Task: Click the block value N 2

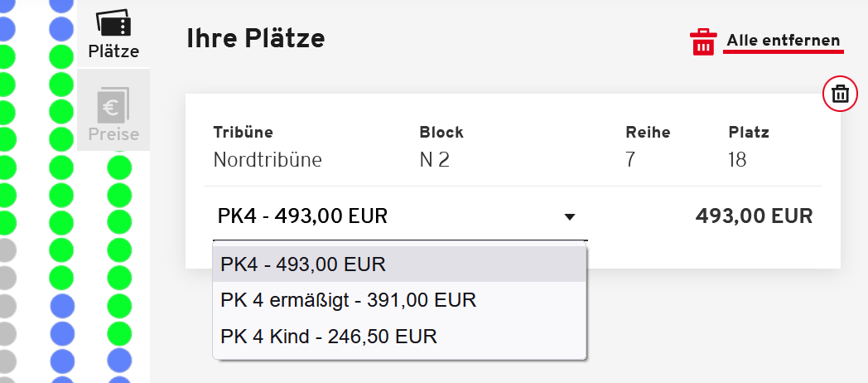Action: [x=434, y=159]
